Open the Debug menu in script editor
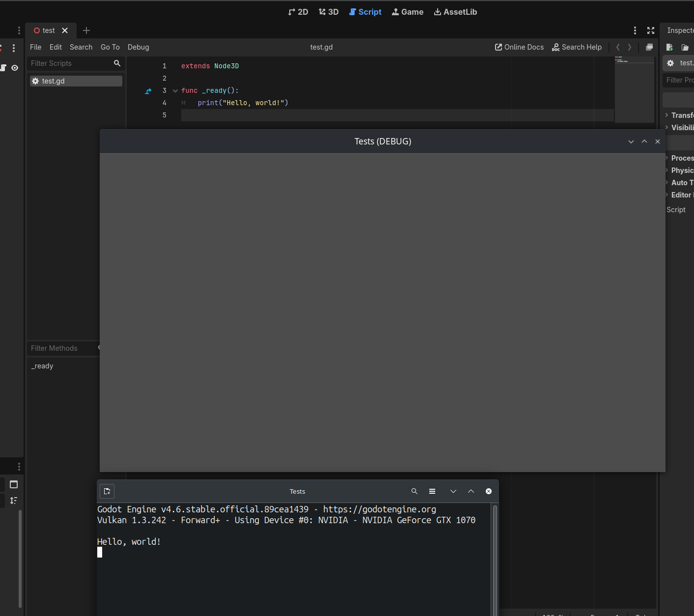Viewport: 694px width, 616px height. coord(138,47)
